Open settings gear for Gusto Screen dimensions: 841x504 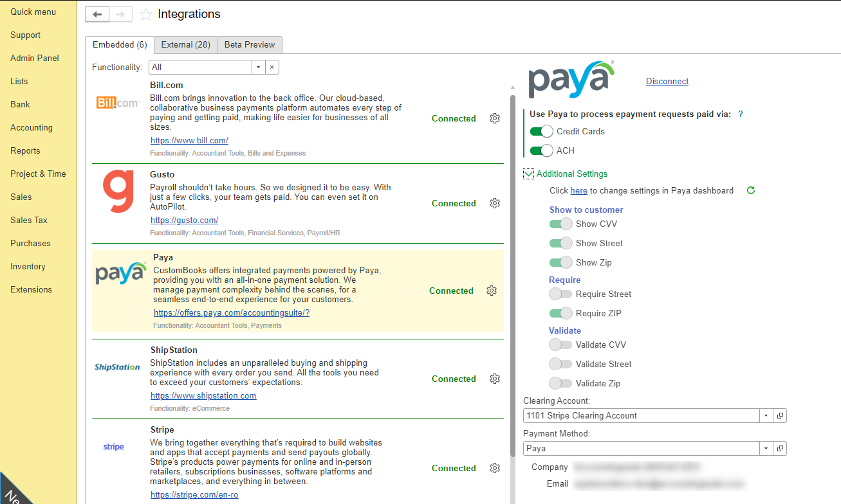[495, 203]
